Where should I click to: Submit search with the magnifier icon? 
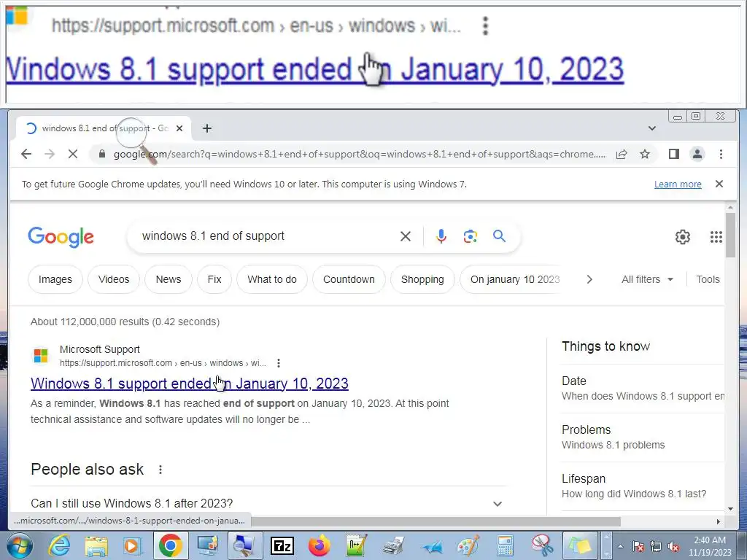(499, 236)
